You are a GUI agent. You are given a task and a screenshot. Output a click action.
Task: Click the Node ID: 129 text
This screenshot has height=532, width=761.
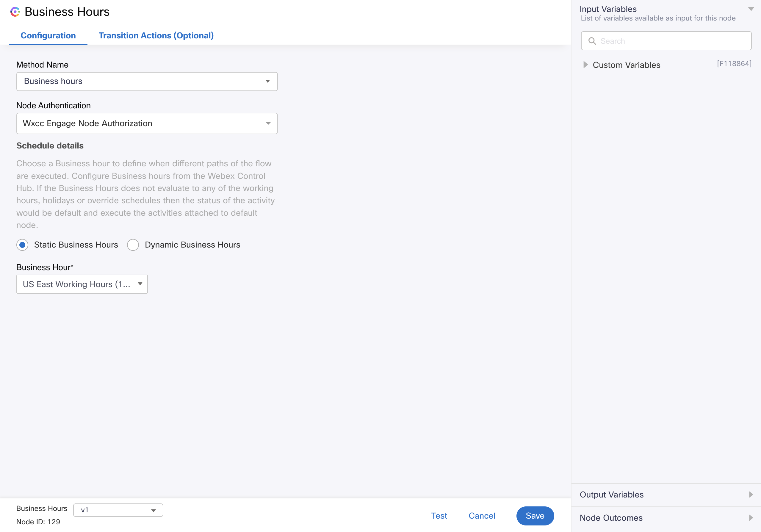tap(38, 522)
